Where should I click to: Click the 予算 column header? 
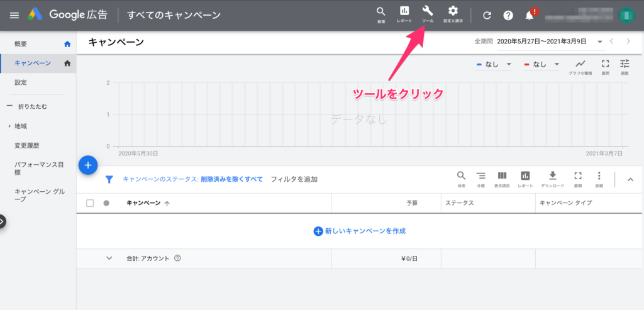(412, 203)
